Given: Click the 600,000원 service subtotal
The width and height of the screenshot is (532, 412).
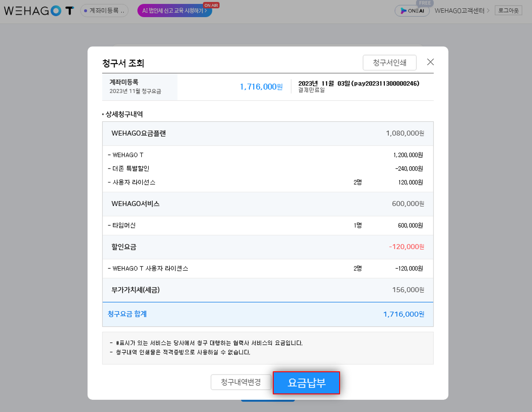Looking at the screenshot, I should 408,204.
